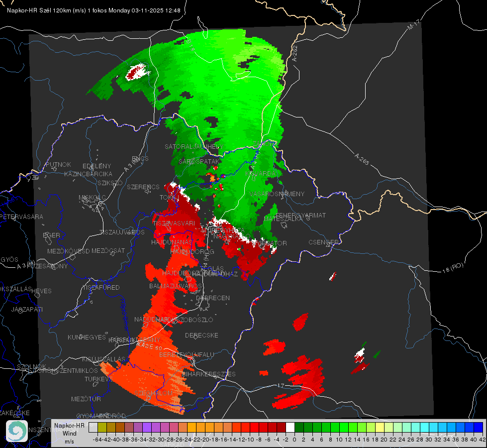Click the purple legend swatch between -34 and -32

147,427
